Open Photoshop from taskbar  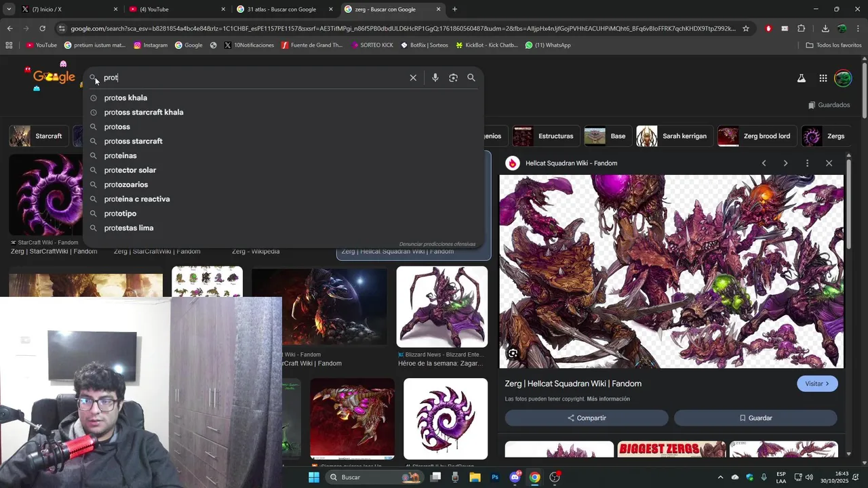[x=495, y=477]
